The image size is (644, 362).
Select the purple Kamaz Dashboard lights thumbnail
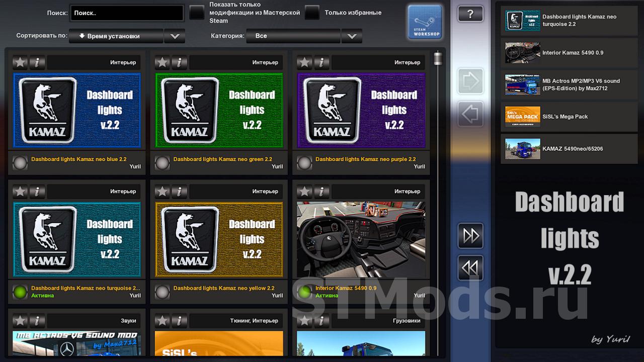[x=361, y=110]
